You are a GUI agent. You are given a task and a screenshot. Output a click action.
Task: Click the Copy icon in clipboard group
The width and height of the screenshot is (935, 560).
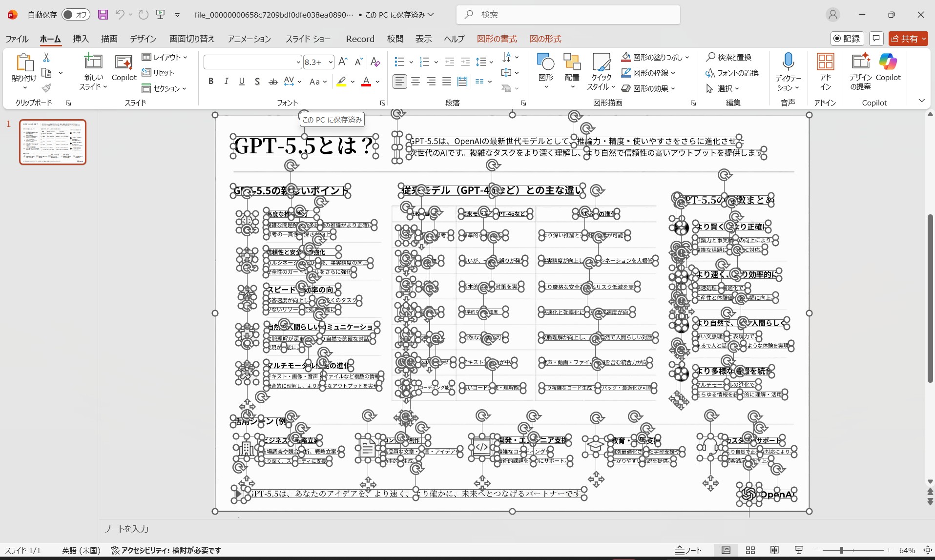[47, 73]
